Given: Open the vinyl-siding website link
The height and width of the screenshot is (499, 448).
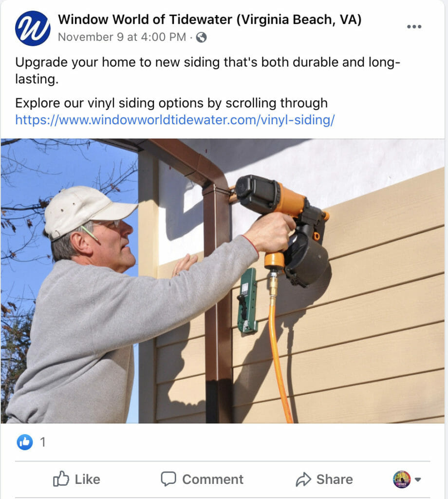Looking at the screenshot, I should [175, 120].
